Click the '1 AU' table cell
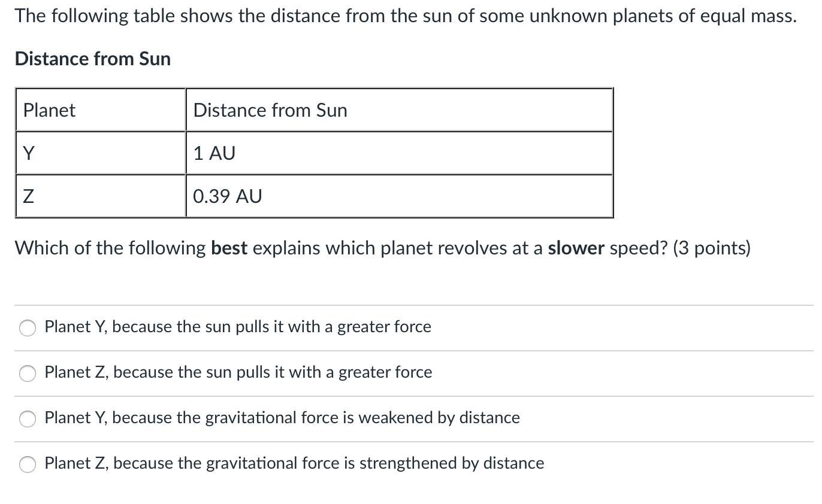This screenshot has height=504, width=822. pos(399,153)
